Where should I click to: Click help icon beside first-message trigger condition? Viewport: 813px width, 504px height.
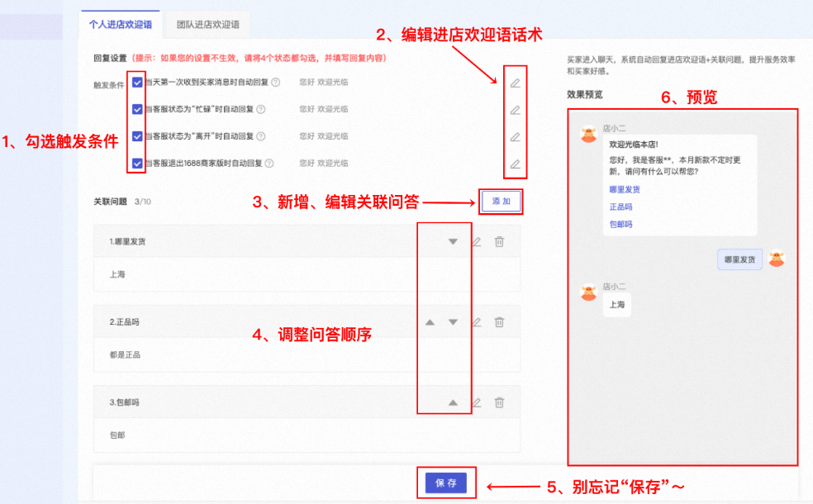click(x=276, y=83)
